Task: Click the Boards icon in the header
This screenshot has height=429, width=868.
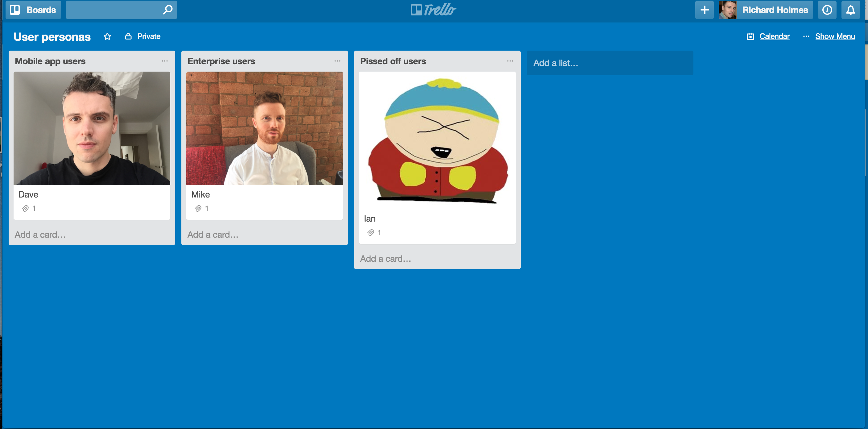Action: 15,10
